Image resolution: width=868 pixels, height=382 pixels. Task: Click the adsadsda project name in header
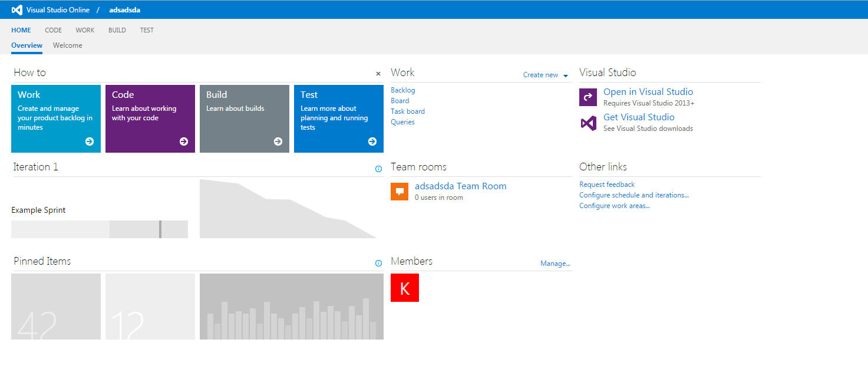pos(125,10)
